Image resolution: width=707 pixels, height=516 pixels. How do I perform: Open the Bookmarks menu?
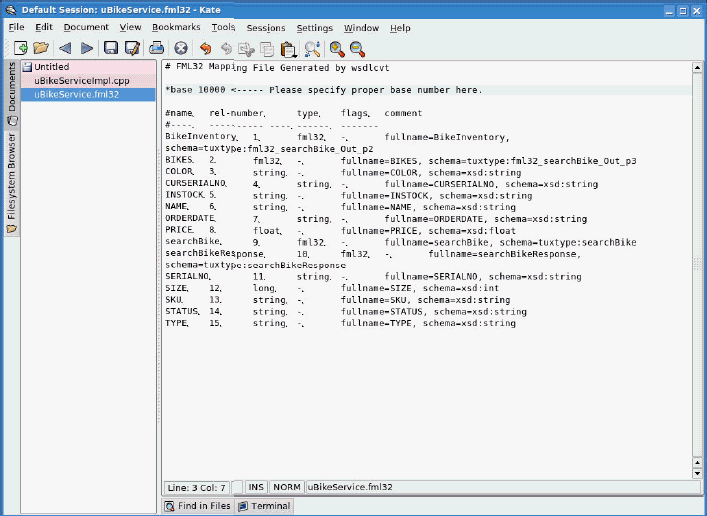point(176,27)
